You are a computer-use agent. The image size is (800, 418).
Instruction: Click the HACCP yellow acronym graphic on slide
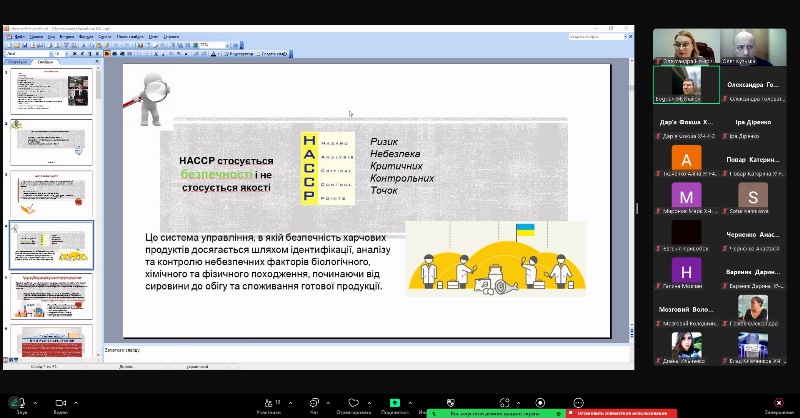click(x=324, y=167)
